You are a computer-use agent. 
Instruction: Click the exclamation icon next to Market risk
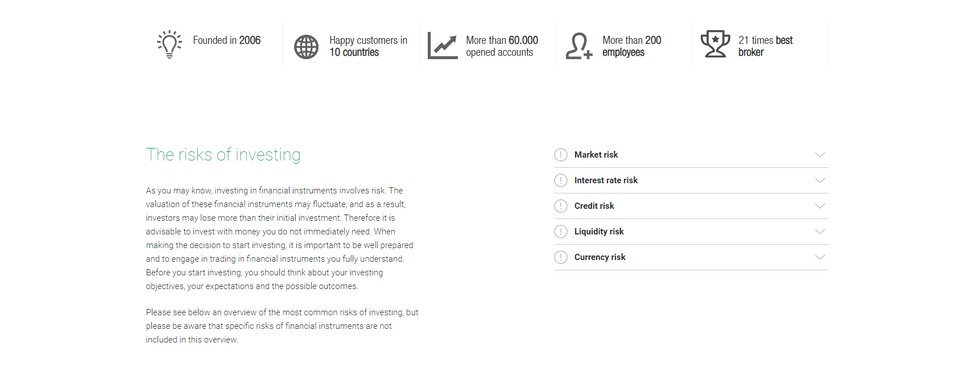click(560, 154)
